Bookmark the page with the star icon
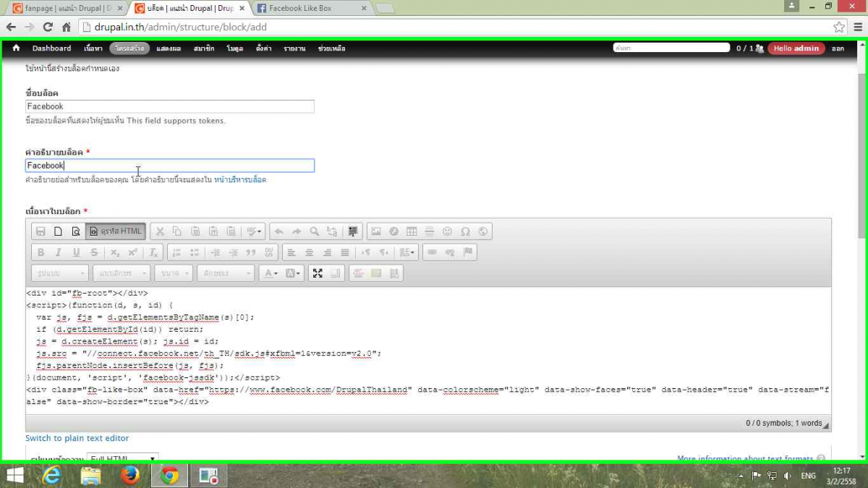 839,27
